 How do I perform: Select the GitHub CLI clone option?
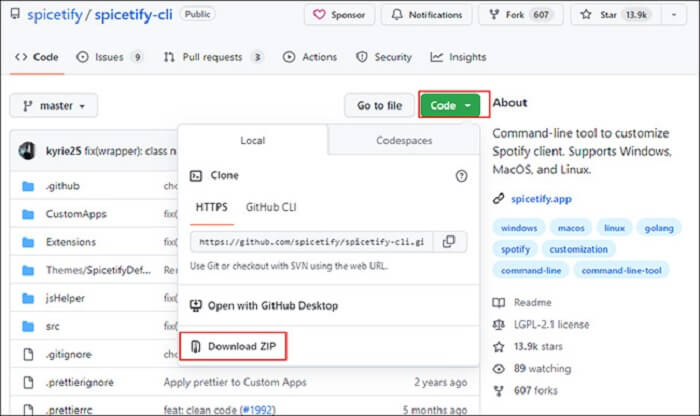271,207
